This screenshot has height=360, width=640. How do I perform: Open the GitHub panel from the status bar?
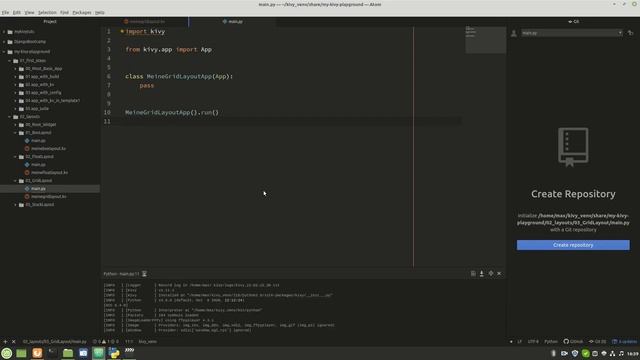point(573,342)
